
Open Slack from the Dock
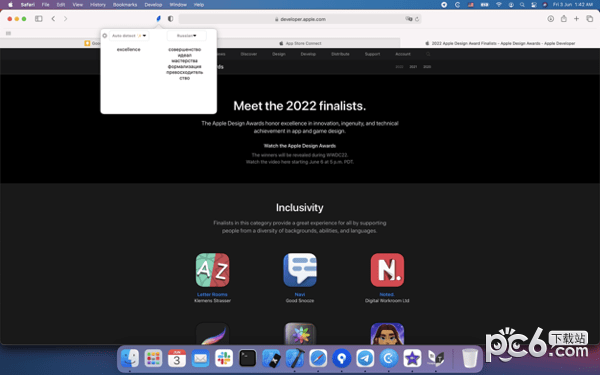(x=224, y=359)
